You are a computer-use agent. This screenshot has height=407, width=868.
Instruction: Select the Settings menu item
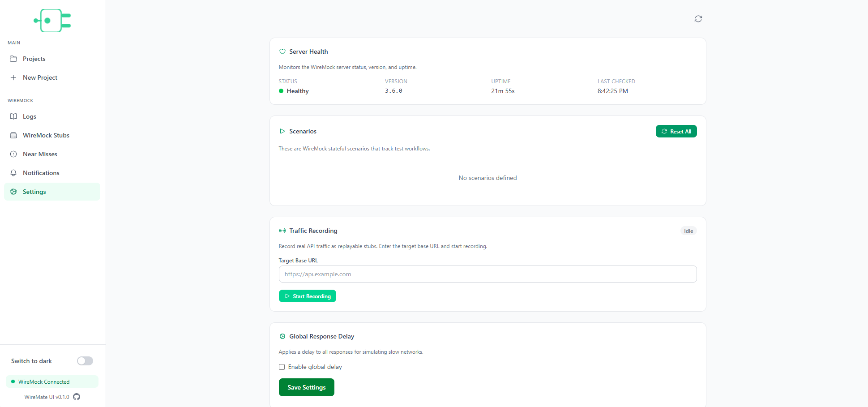tap(52, 192)
